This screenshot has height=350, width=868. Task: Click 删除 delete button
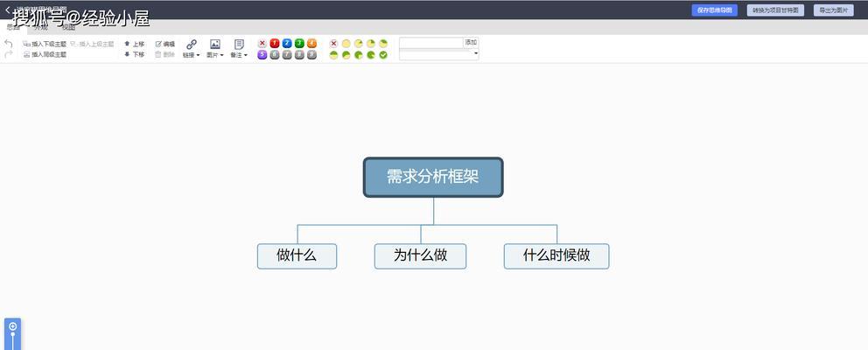[165, 54]
